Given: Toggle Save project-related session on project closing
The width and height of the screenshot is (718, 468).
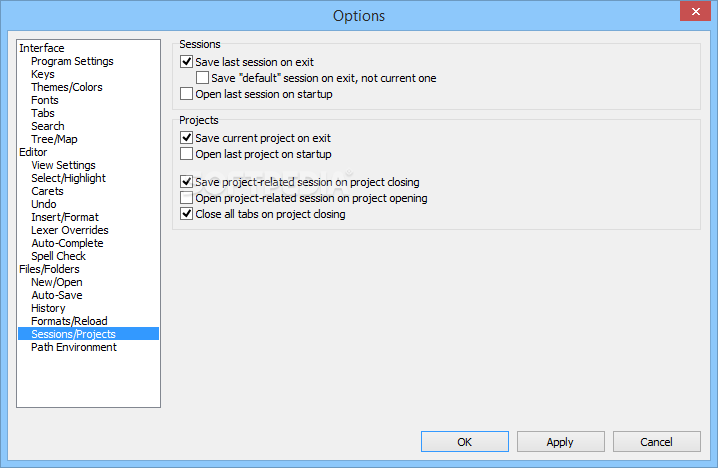Looking at the screenshot, I should [x=186, y=182].
